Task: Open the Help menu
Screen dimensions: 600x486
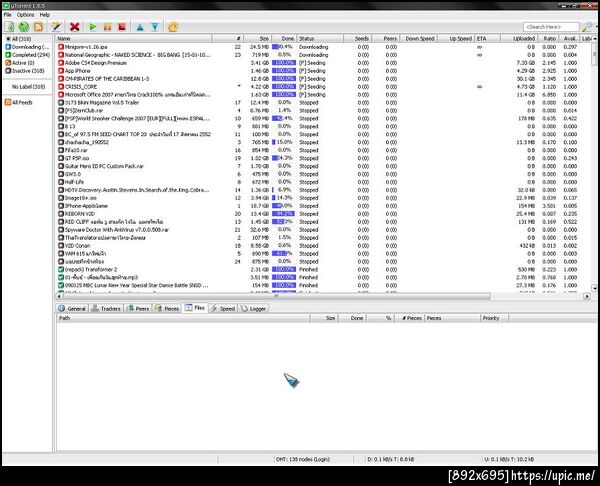Action: (x=45, y=15)
